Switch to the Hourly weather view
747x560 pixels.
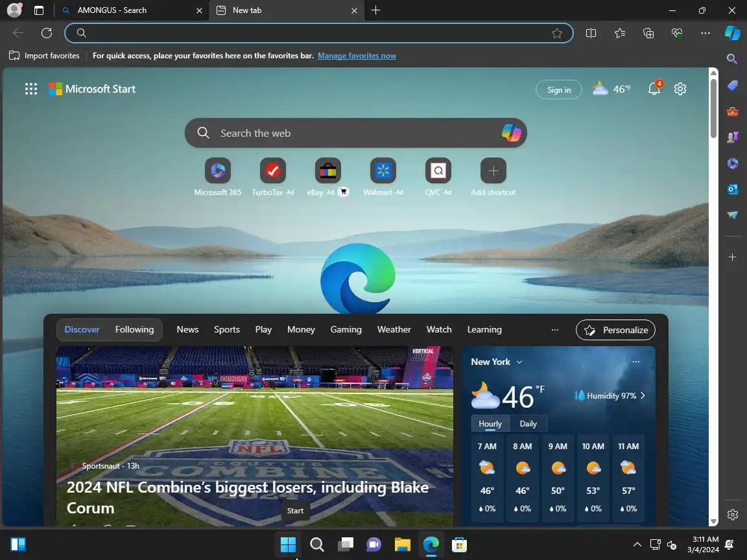pos(490,423)
